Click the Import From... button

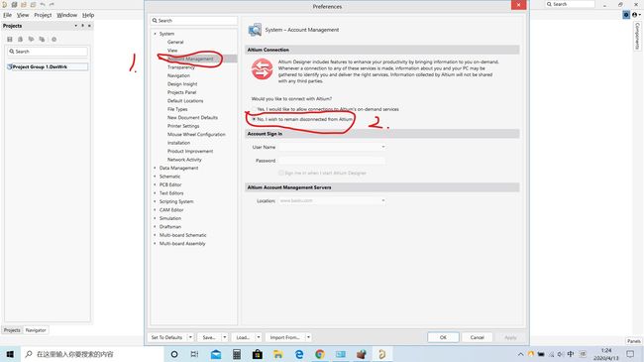click(x=284, y=337)
